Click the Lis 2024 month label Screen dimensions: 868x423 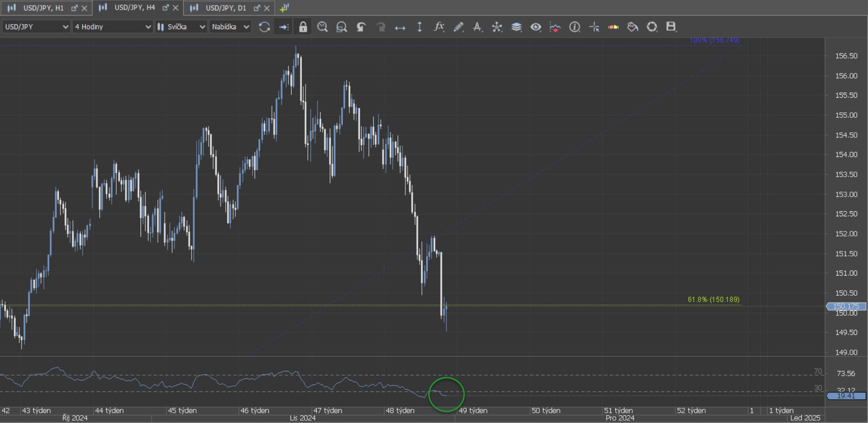coord(302,418)
